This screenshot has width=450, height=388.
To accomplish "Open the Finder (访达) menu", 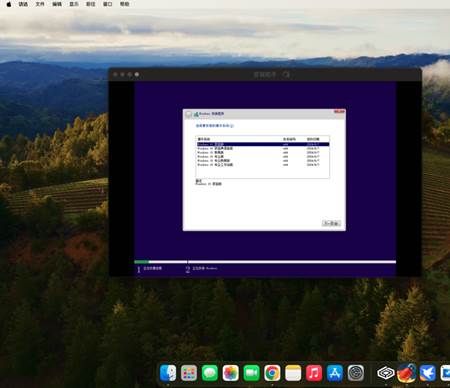I will pos(23,4).
